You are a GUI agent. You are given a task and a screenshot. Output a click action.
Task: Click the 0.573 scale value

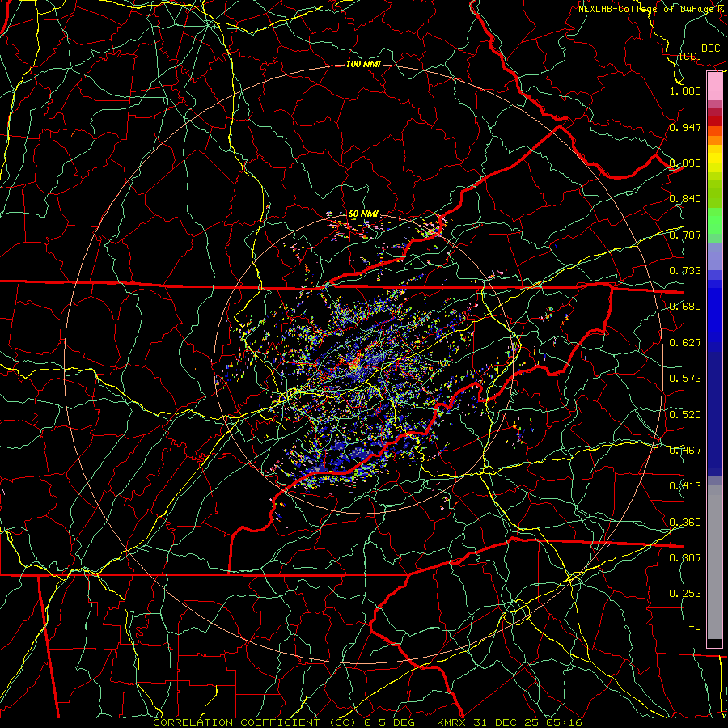click(x=685, y=379)
